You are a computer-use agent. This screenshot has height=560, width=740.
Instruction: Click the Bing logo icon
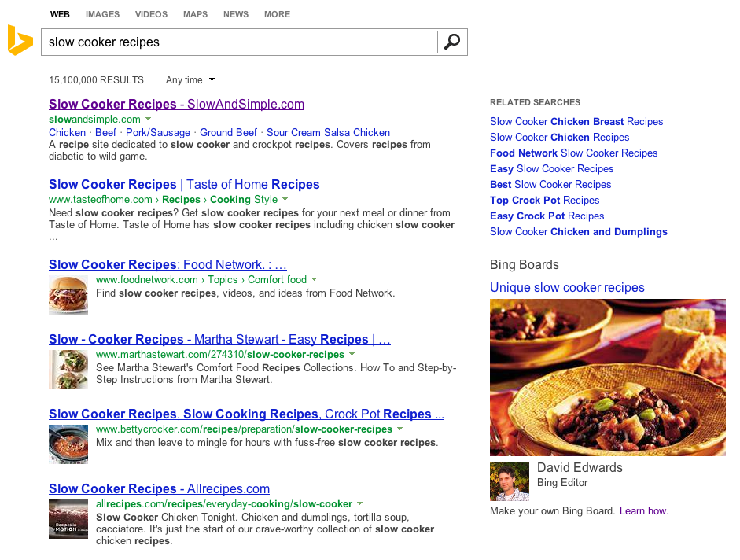(x=20, y=41)
